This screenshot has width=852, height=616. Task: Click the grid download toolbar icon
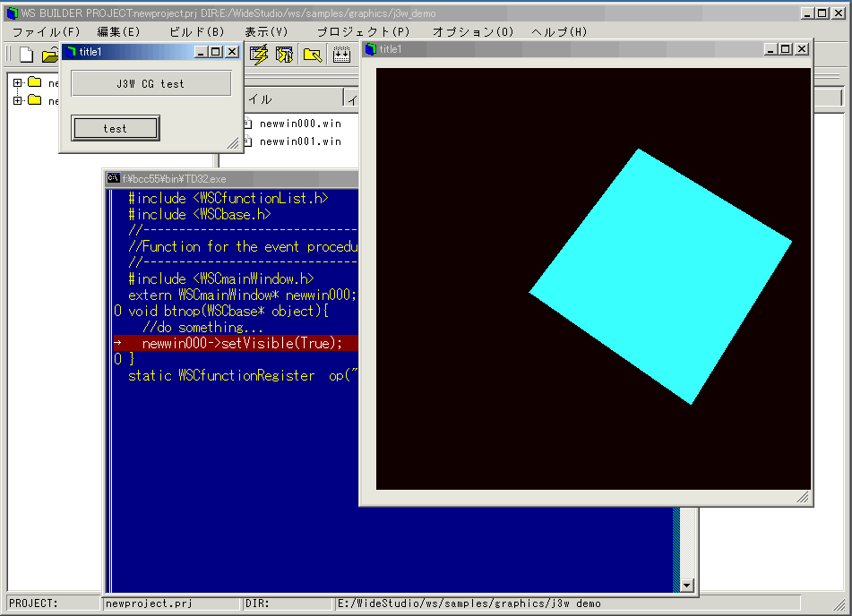341,55
